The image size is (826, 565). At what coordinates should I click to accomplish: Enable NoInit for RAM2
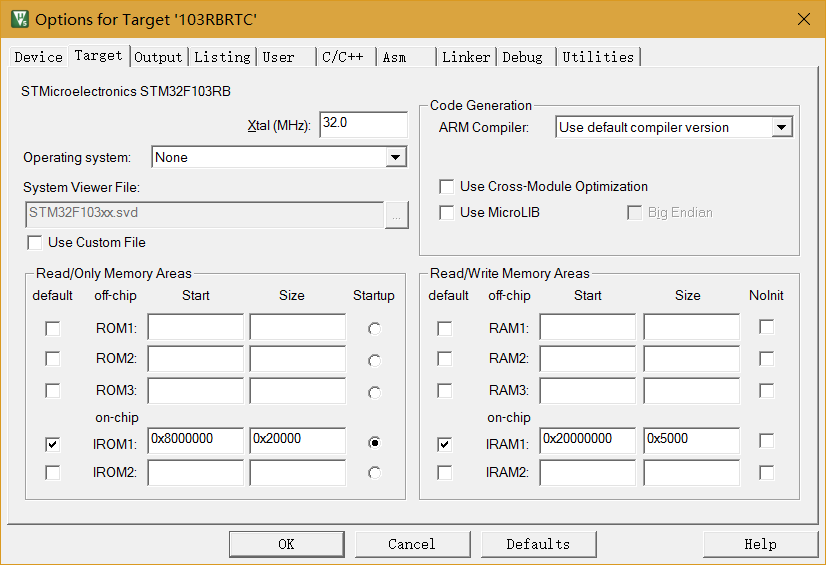coord(766,359)
